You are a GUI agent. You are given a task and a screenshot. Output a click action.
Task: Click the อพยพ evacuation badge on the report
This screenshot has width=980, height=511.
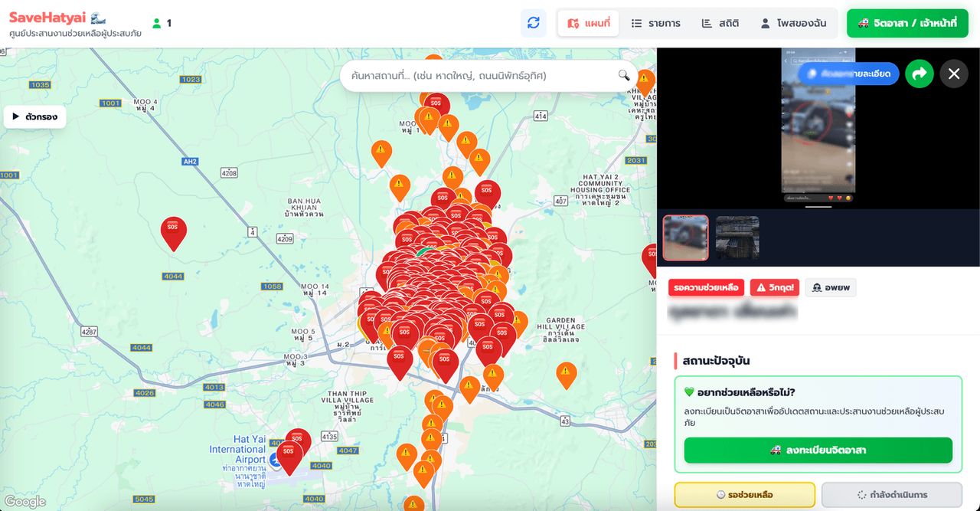click(x=831, y=287)
